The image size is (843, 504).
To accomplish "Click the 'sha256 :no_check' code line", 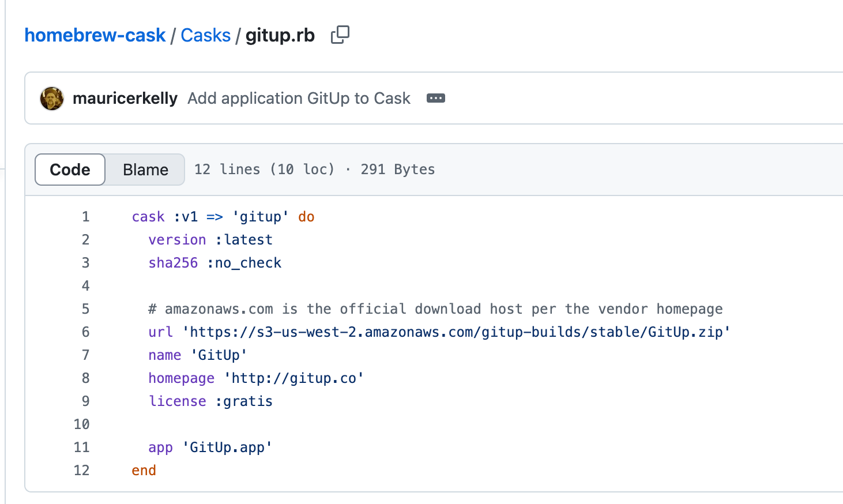I will (x=215, y=263).
